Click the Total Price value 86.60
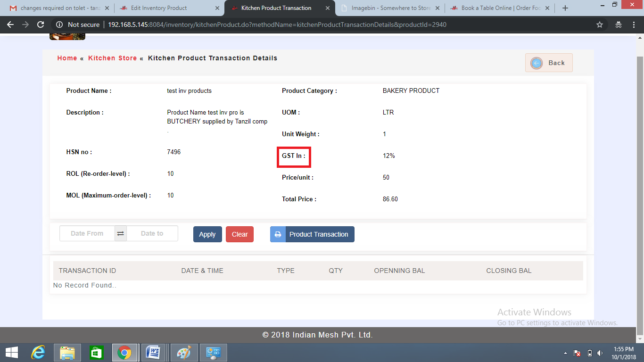Image resolution: width=644 pixels, height=362 pixels. pos(390,199)
